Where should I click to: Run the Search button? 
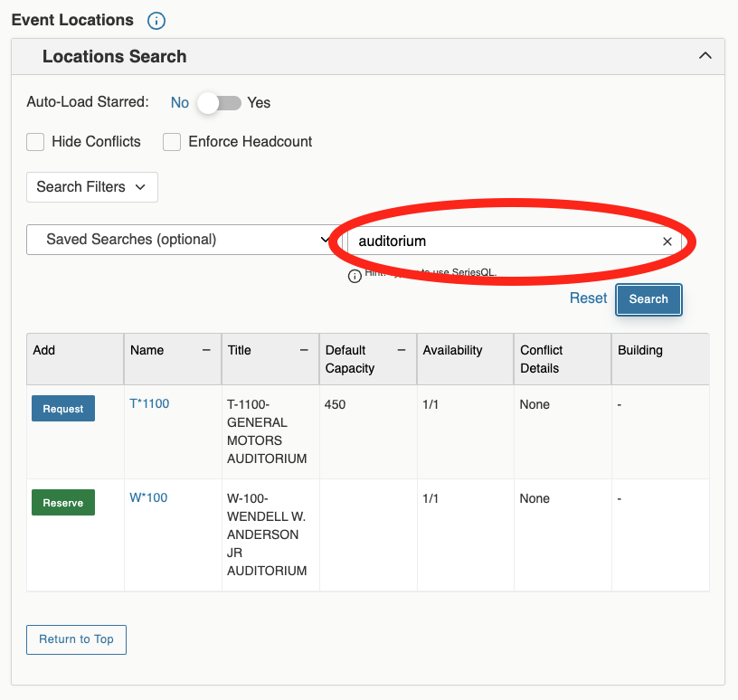[x=648, y=299]
